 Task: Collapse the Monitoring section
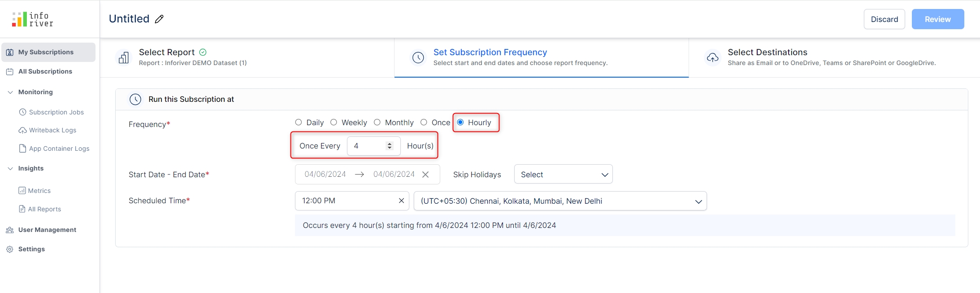pyautogui.click(x=10, y=92)
